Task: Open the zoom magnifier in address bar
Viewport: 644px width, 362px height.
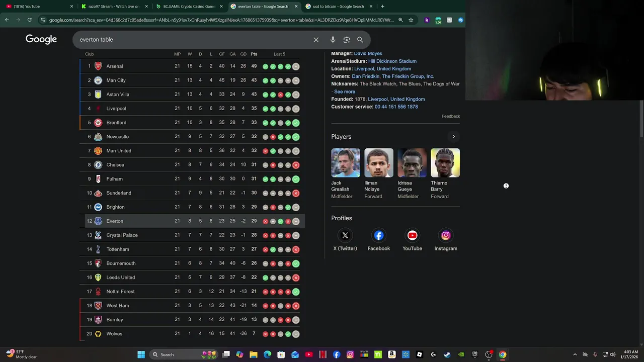Action: pyautogui.click(x=400, y=20)
